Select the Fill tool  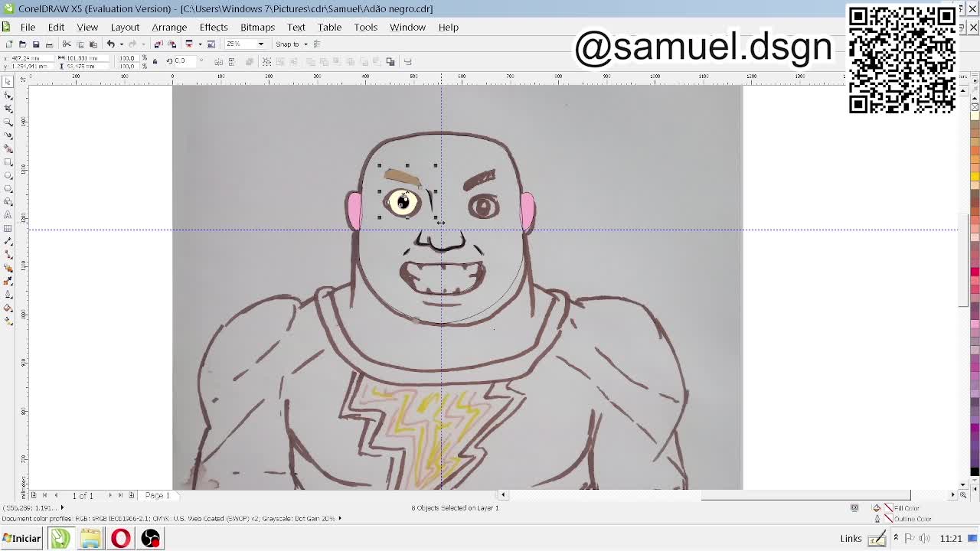pos(8,308)
